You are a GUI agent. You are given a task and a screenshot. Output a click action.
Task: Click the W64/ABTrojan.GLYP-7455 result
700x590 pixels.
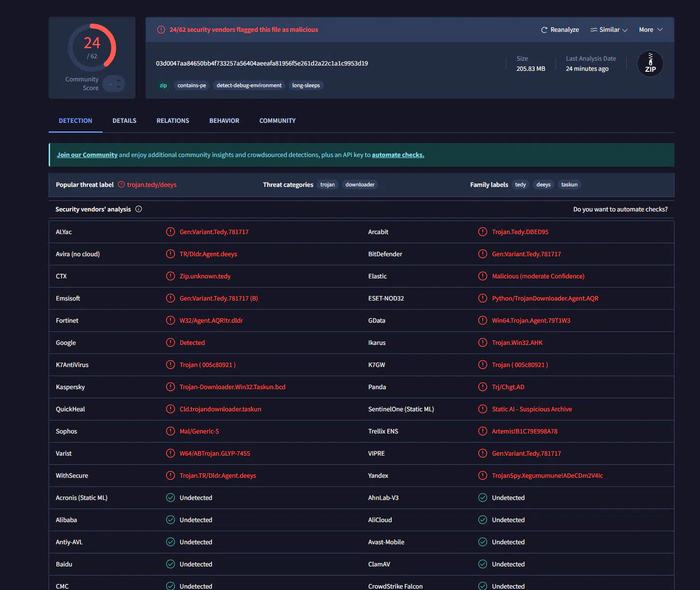215,454
